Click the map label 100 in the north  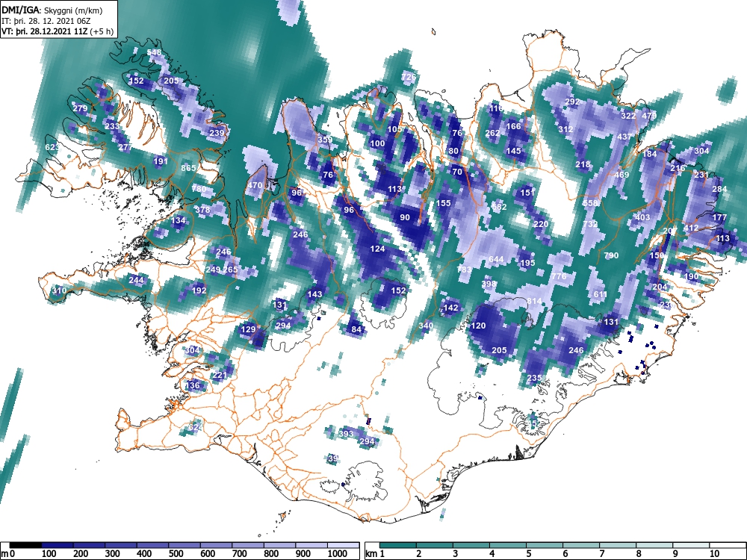(377, 143)
